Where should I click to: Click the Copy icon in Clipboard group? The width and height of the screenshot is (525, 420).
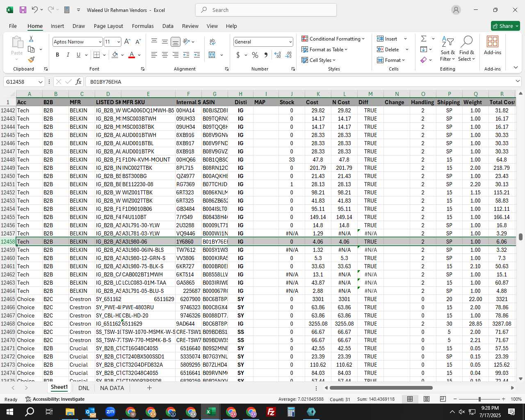[x=31, y=49]
